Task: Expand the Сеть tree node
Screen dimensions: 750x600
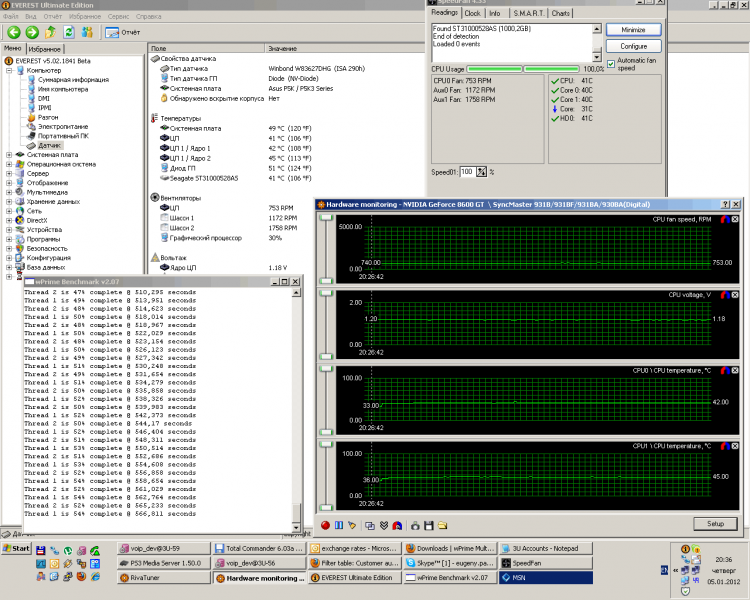Action: point(9,211)
